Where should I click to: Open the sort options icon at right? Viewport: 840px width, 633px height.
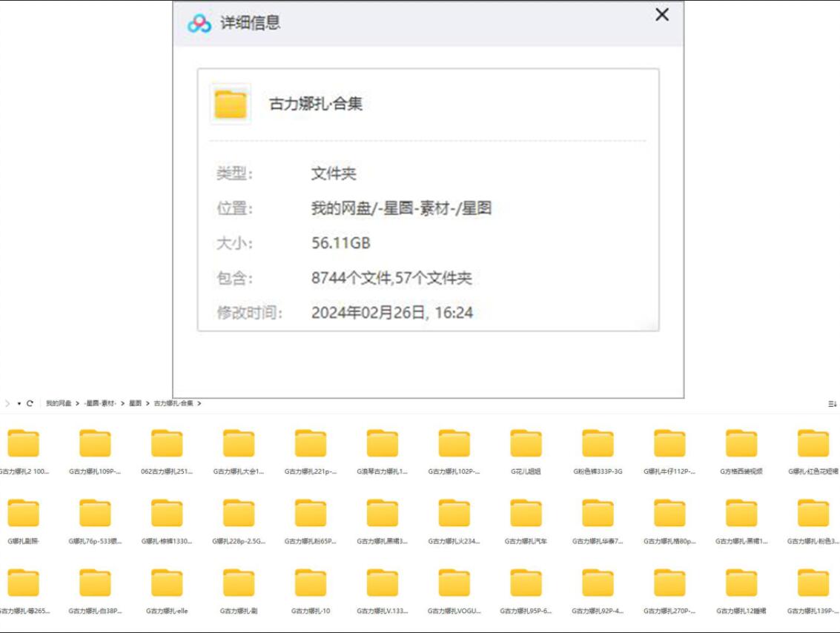(832, 404)
